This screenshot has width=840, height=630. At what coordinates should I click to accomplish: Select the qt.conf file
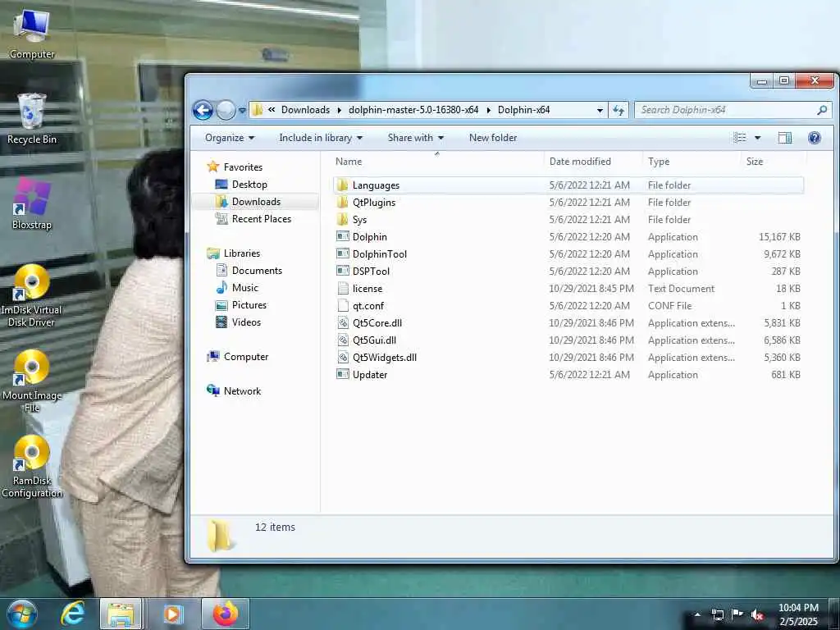tap(568, 306)
